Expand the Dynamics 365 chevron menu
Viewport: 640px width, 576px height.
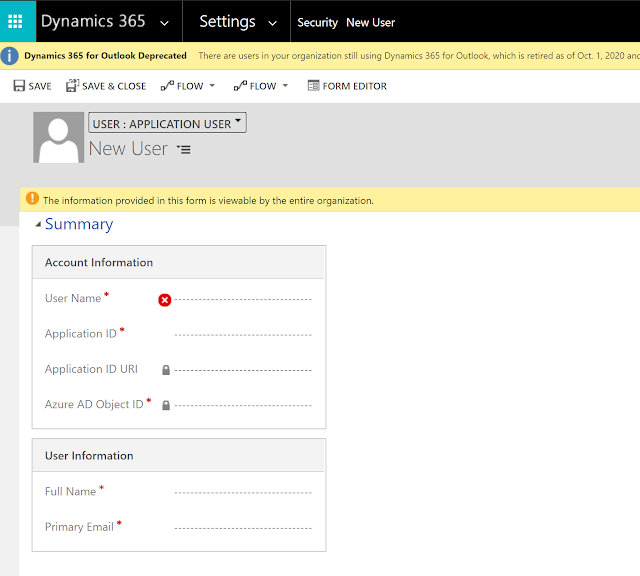(164, 23)
